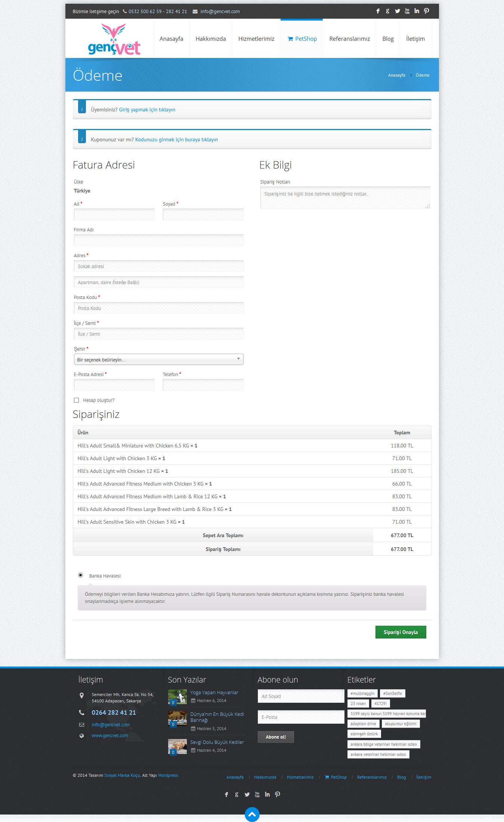Click the map pin icon in footer İletişim
The height and width of the screenshot is (822, 504).
[x=81, y=696]
